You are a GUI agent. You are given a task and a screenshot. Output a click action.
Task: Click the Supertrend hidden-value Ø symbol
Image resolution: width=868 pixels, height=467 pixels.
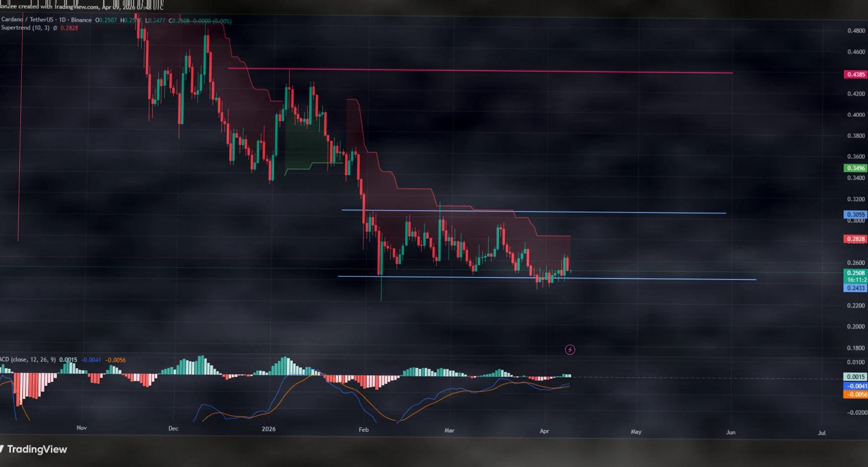pyautogui.click(x=55, y=28)
